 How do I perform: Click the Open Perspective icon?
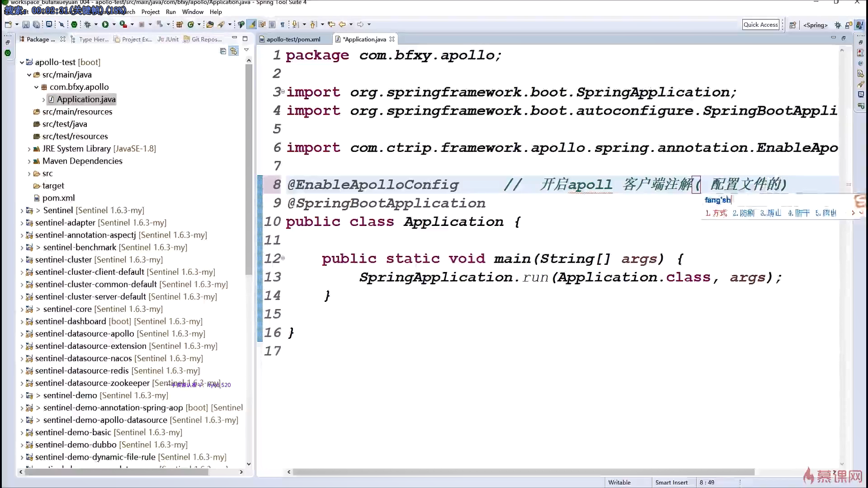(793, 25)
